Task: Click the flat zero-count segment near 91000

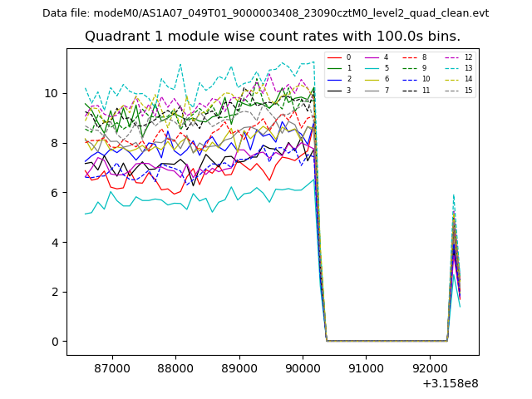Action: 366,341
